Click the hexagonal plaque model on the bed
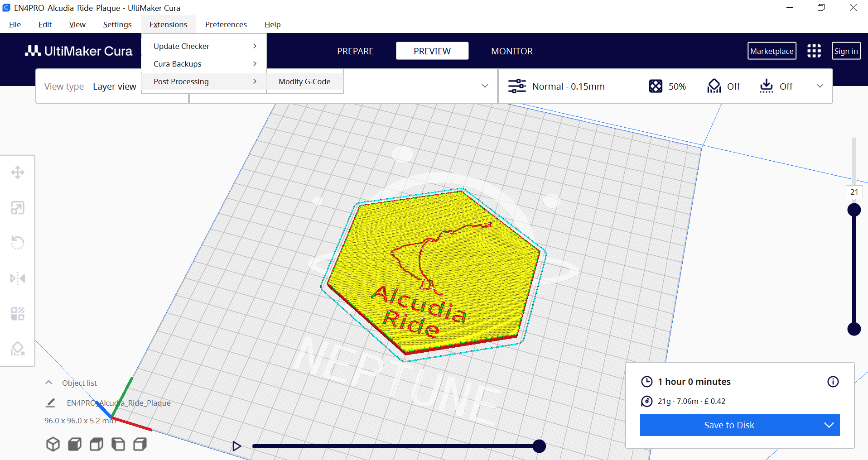This screenshot has width=868, height=460. tap(433, 272)
